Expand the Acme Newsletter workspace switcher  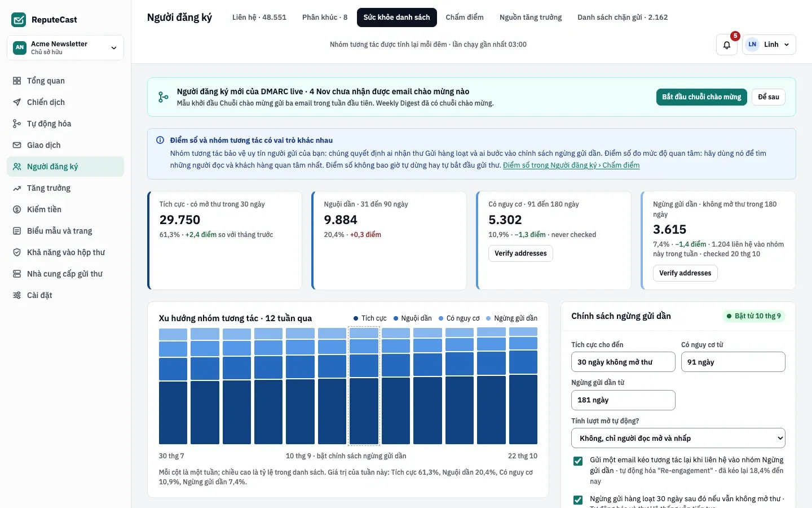[x=65, y=48]
